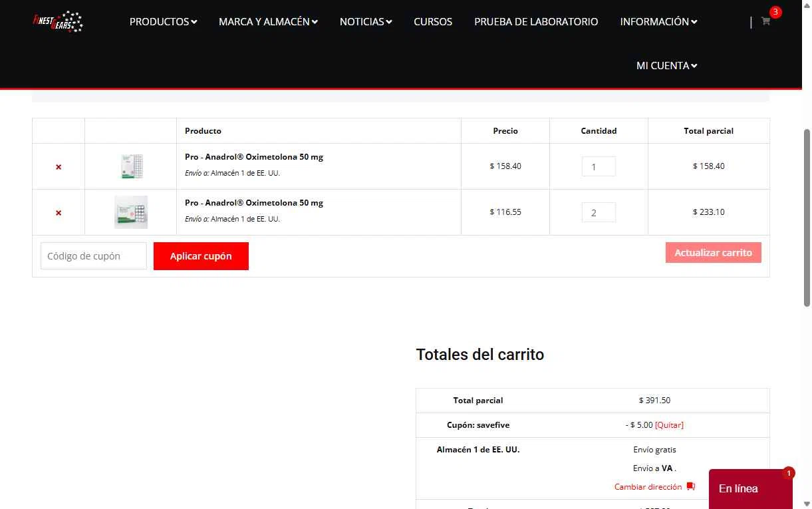Open the shopping cart icon
The height and width of the screenshot is (509, 812).
click(x=765, y=21)
